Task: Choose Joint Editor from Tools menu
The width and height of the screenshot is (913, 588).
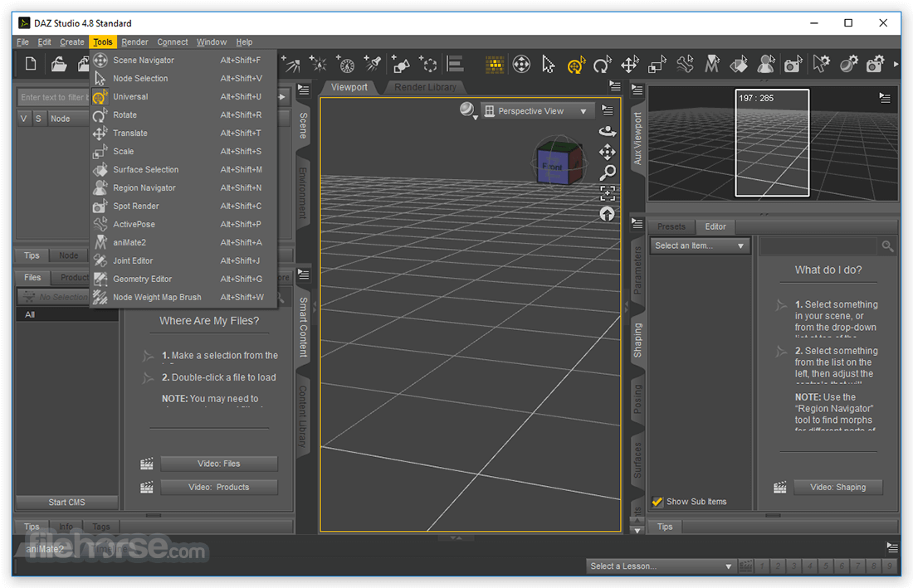Action: 183,260
